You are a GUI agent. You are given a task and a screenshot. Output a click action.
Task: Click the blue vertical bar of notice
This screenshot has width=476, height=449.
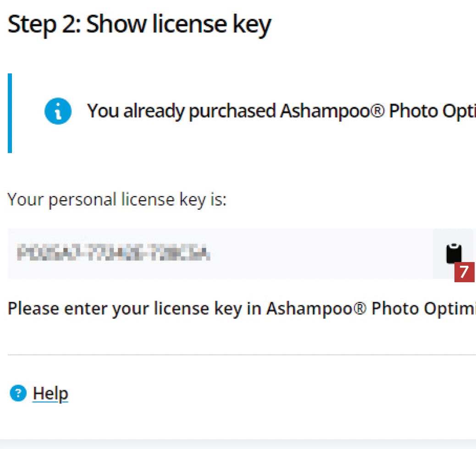(10, 113)
